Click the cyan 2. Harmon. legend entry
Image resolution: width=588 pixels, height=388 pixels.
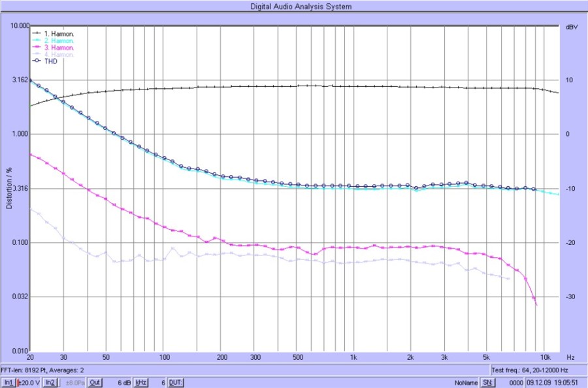[59, 40]
